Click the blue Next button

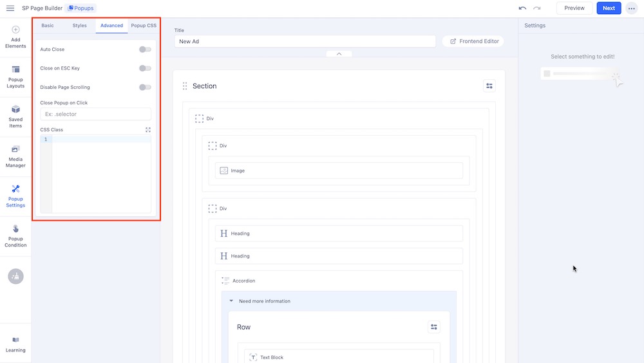point(609,8)
